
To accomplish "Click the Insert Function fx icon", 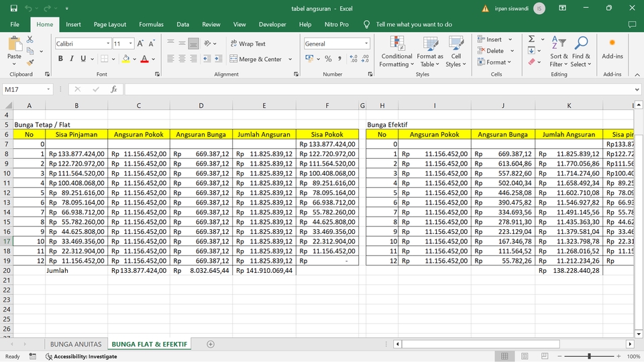I will (x=114, y=89).
